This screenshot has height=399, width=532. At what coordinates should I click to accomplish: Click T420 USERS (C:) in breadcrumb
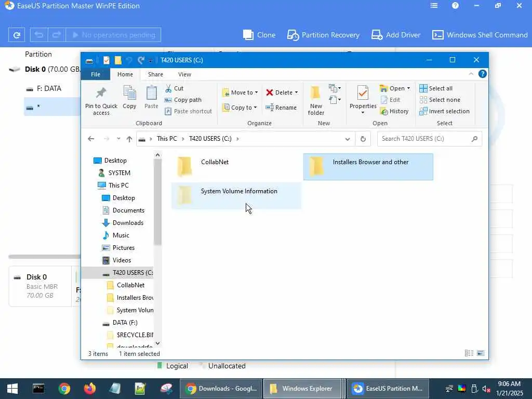point(210,139)
